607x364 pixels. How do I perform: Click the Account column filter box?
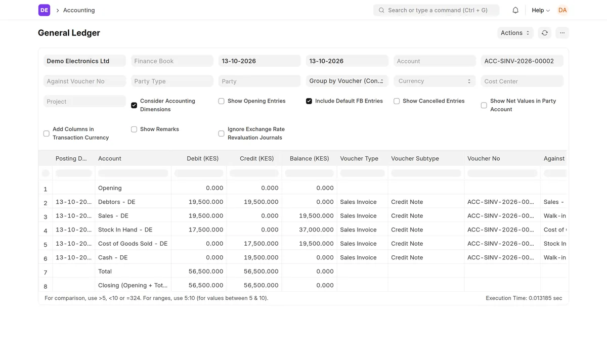coord(133,173)
